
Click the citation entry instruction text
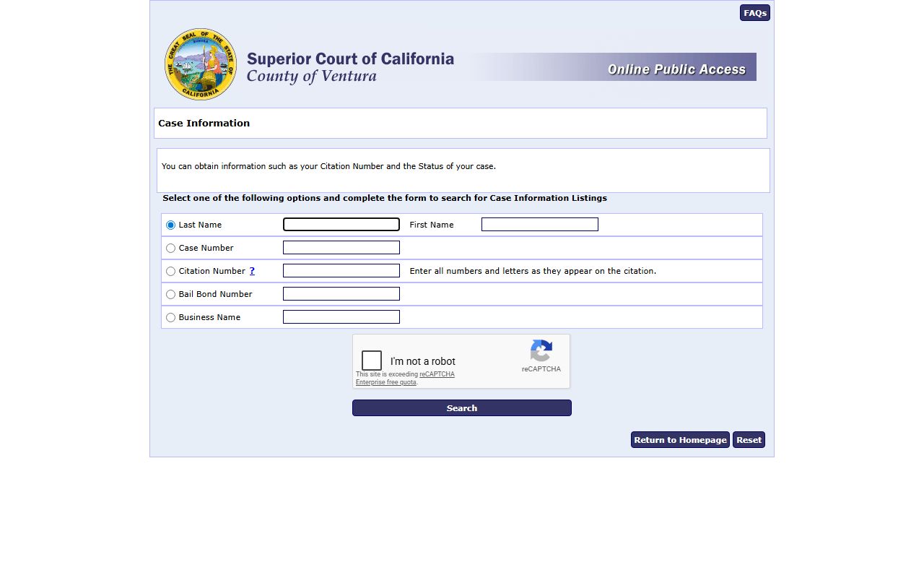click(533, 271)
